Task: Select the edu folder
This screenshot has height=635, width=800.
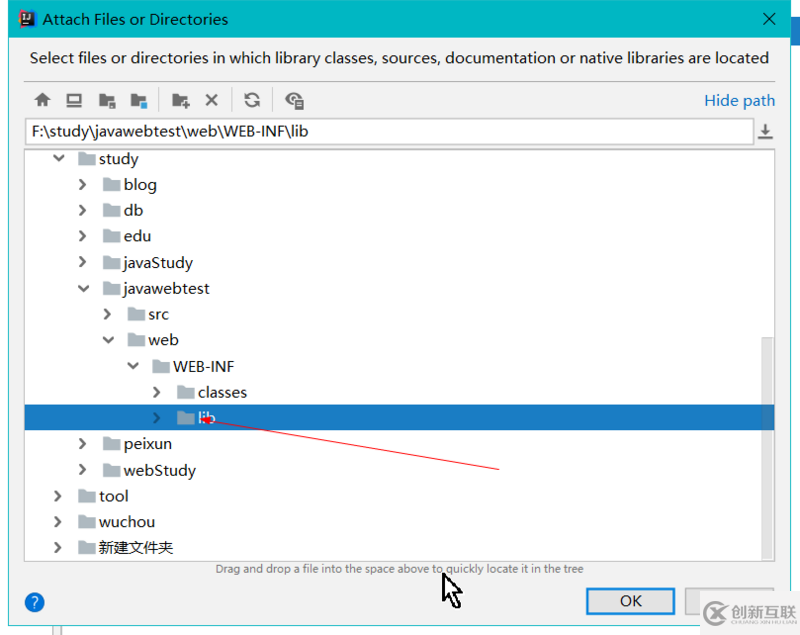Action: (127, 236)
